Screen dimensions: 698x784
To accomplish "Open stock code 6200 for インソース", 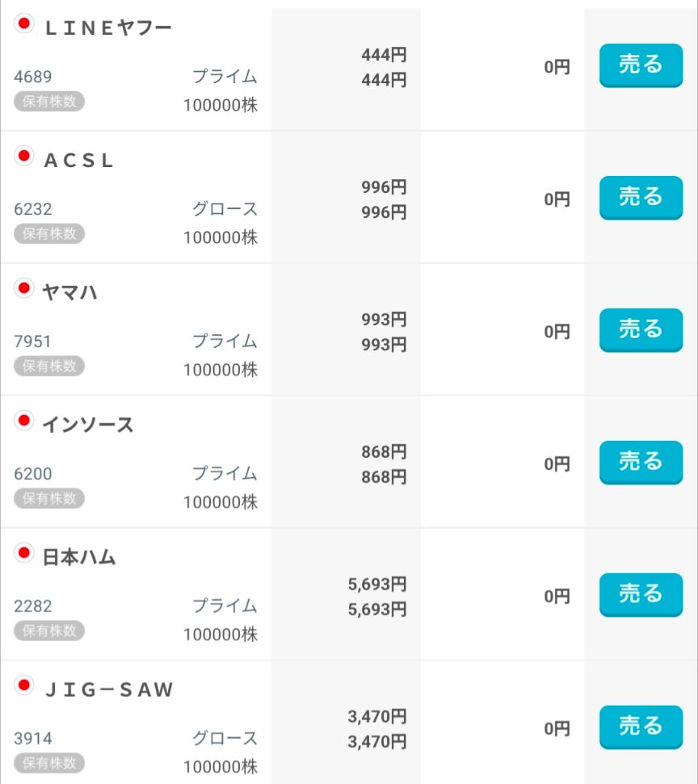I will 33,474.
